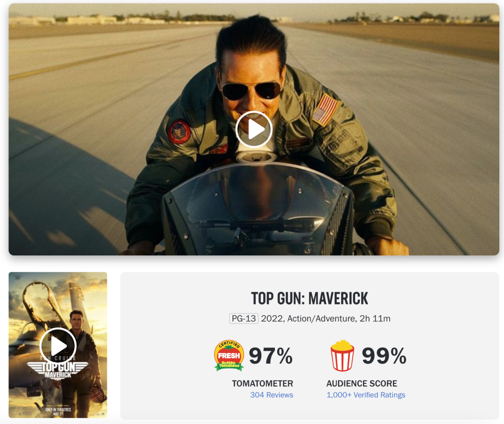Click the Action/Adventure genre text
Image resolution: width=504 pixels, height=424 pixels.
click(321, 318)
